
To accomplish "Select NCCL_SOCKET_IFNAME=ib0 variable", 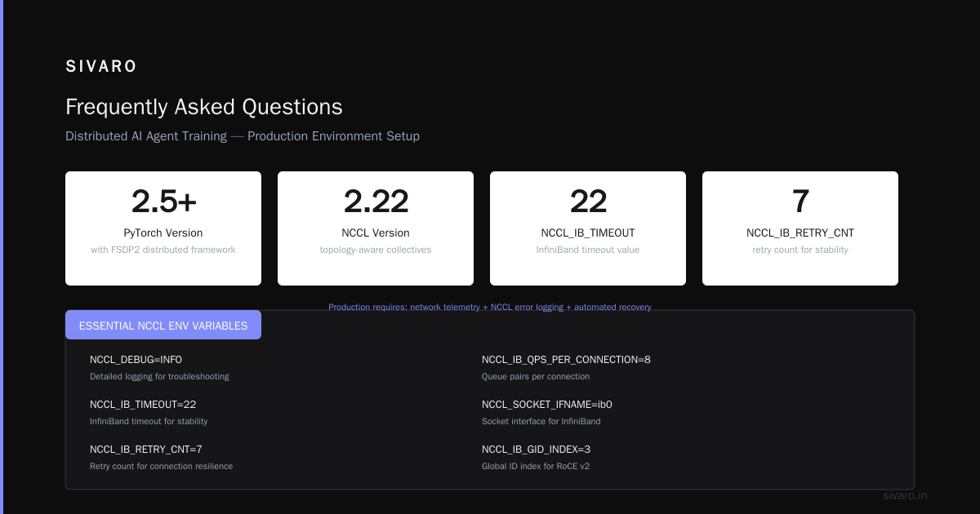I will click(547, 405).
